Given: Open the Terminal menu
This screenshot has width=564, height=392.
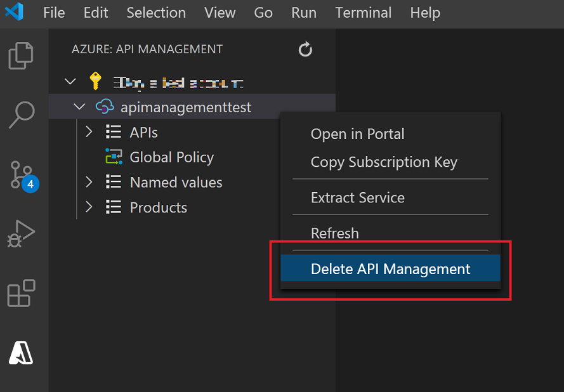Looking at the screenshot, I should (363, 13).
